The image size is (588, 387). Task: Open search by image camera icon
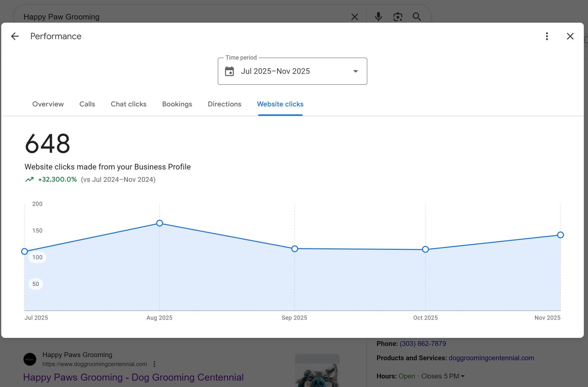click(398, 17)
